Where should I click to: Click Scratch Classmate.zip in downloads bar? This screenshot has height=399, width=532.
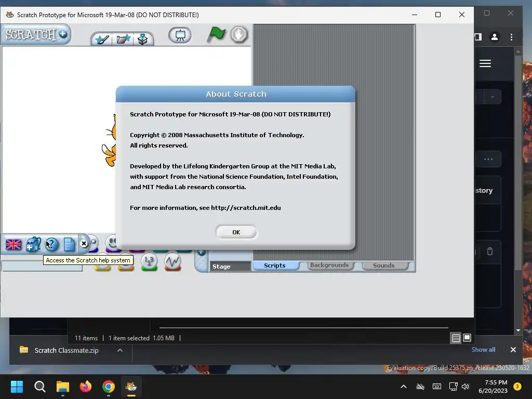pyautogui.click(x=66, y=350)
